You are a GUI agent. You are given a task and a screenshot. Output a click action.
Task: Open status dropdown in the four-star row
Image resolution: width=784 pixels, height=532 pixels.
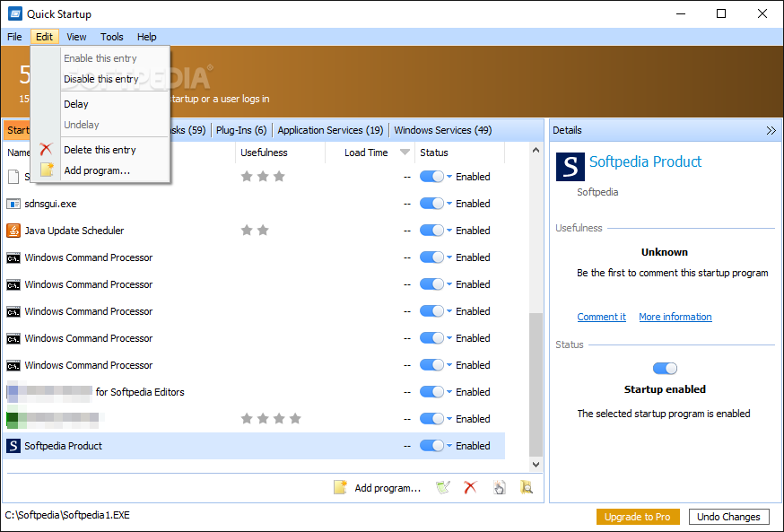(449, 419)
